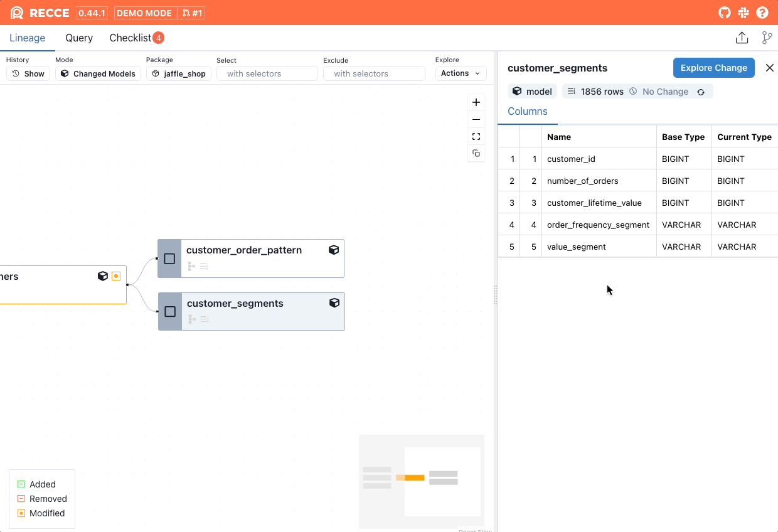Open the Explore Actions dropdown
The width and height of the screenshot is (778, 532).
(x=461, y=73)
